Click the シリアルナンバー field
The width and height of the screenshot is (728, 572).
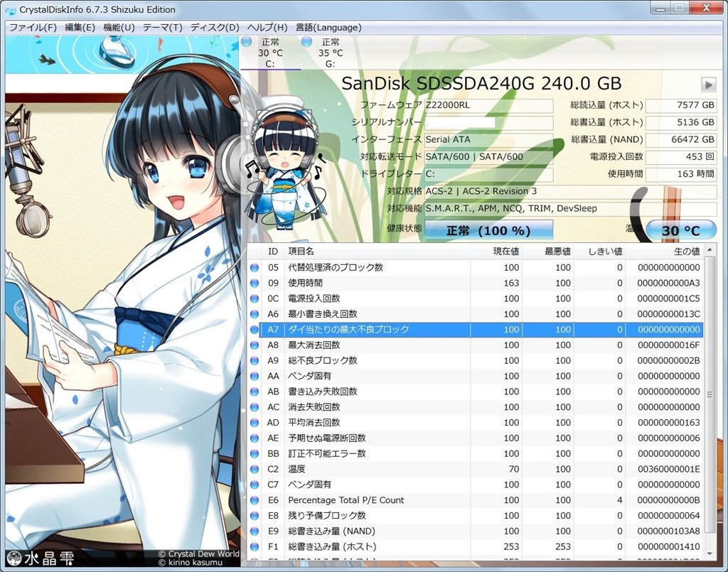488,122
